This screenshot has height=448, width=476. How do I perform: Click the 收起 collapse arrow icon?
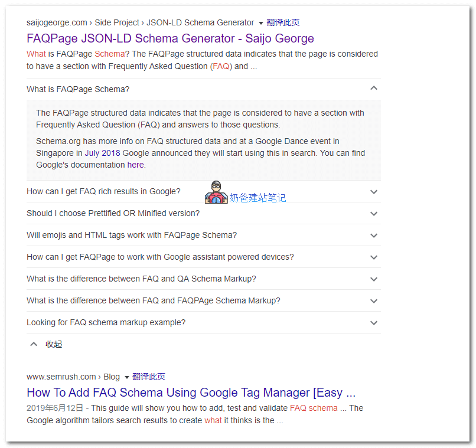(x=34, y=344)
